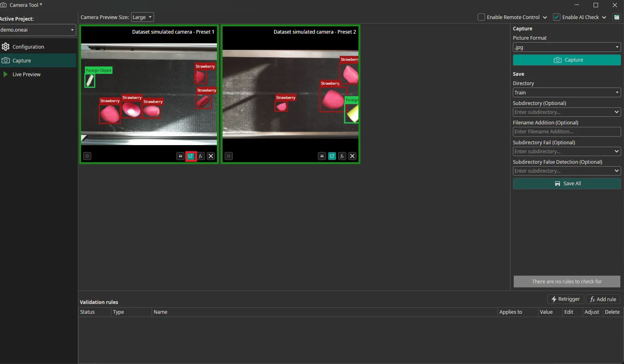Disable the AI Check option
The image size is (624, 364).
[556, 17]
